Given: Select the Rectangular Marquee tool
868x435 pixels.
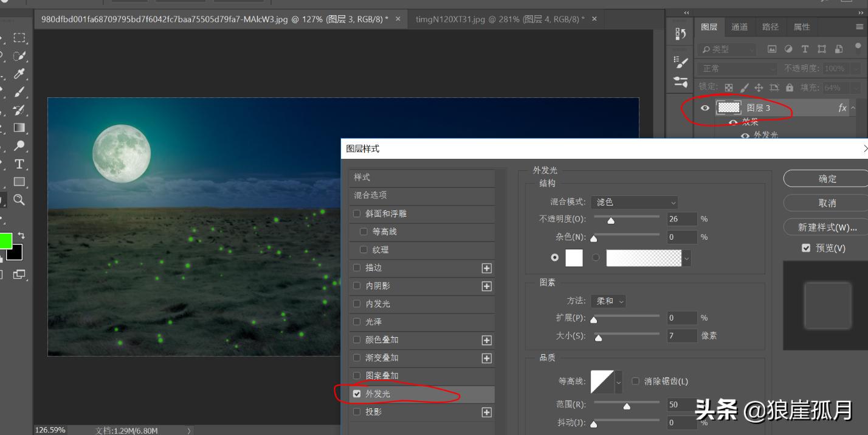Looking at the screenshot, I should click(19, 37).
